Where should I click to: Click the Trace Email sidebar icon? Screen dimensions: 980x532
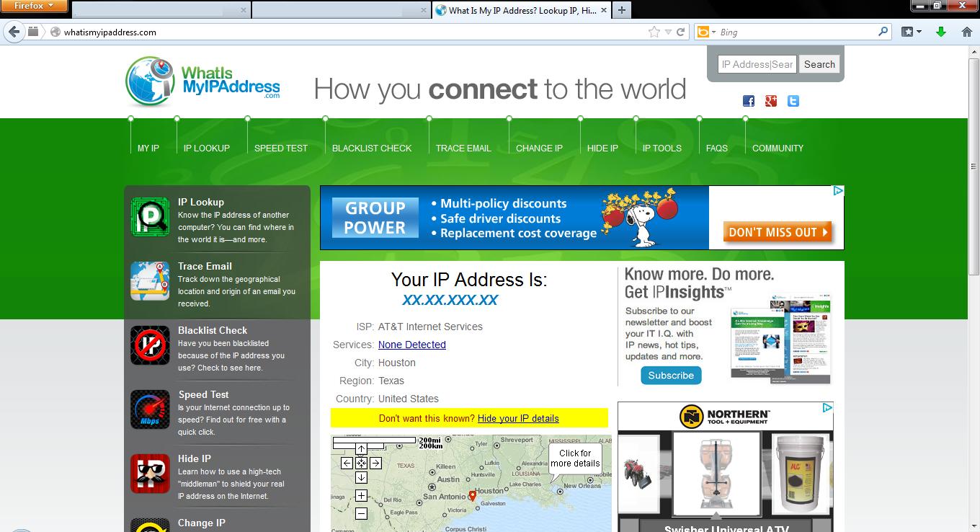point(150,281)
